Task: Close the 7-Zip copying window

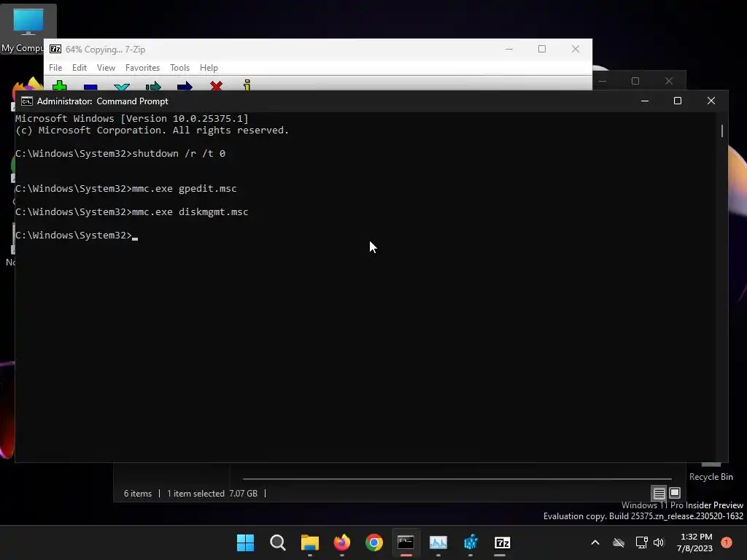Action: [576, 49]
